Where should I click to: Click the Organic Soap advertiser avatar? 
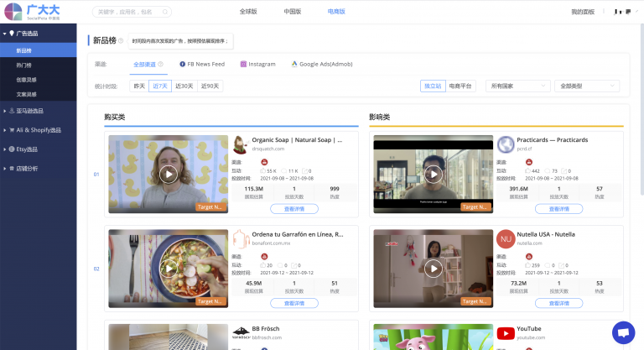point(241,144)
